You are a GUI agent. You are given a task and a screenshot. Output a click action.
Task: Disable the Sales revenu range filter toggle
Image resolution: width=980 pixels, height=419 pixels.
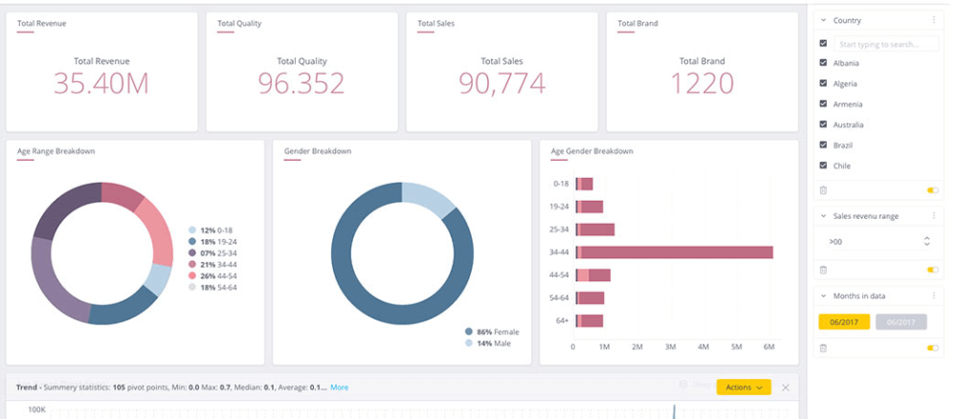932,270
